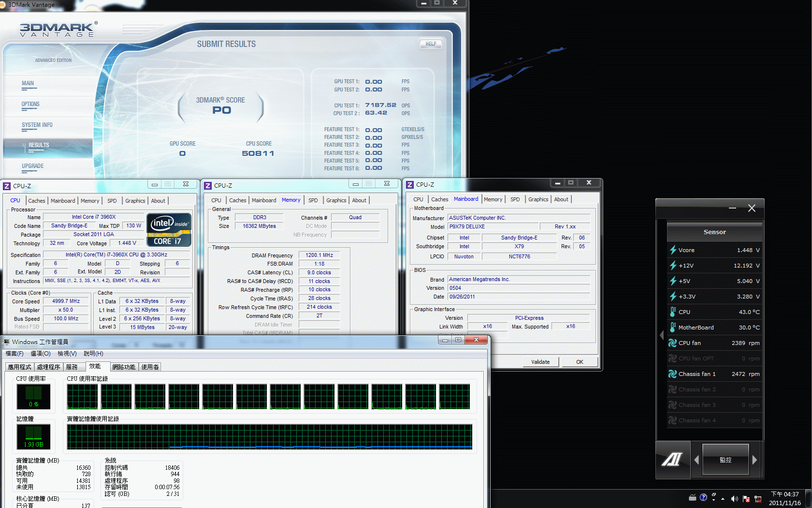Click the Core Speed value 4999.7 MHz
Image resolution: width=812 pixels, height=508 pixels.
66,301
